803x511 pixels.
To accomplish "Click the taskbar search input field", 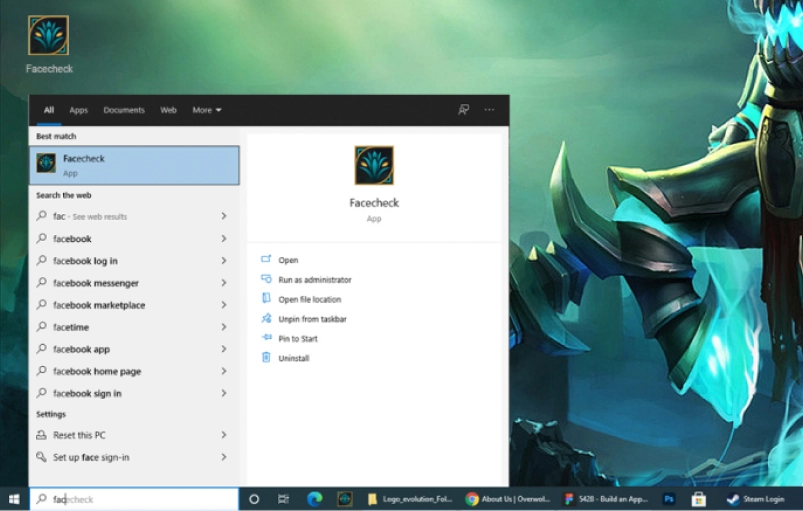I will click(x=134, y=499).
